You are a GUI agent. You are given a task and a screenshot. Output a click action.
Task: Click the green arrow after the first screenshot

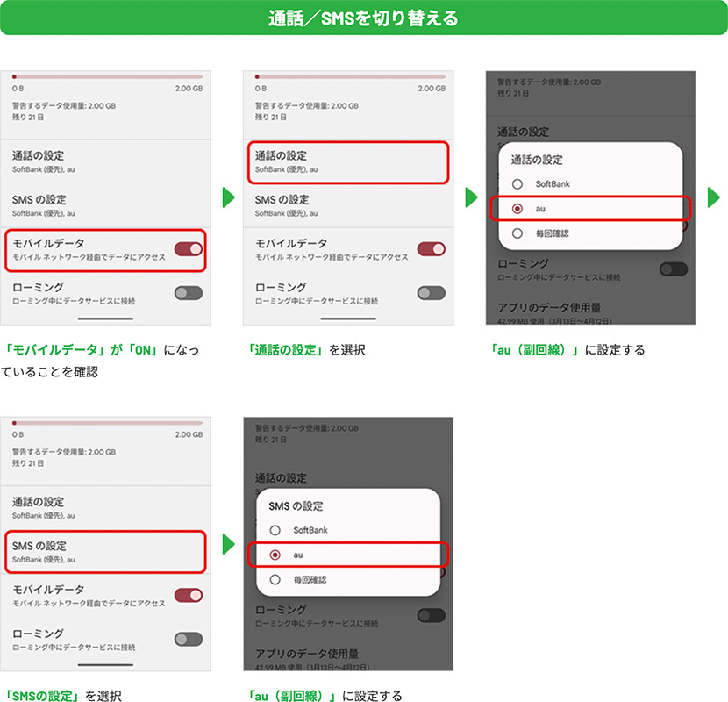click(227, 199)
